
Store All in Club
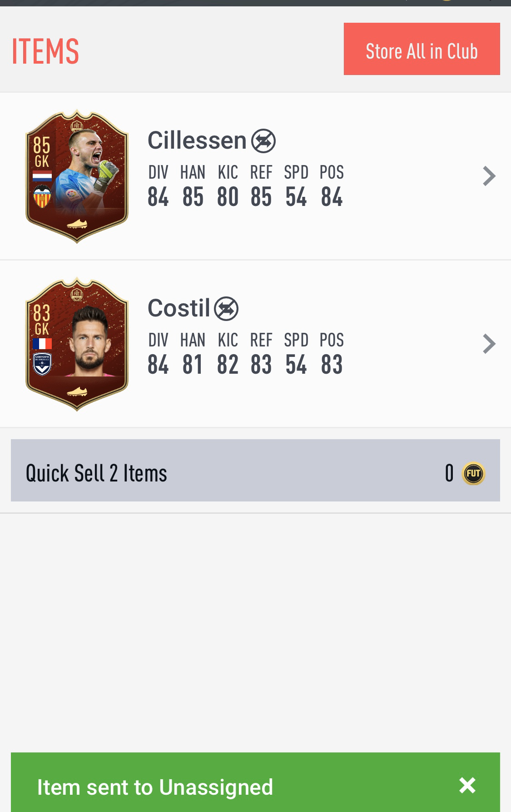pos(422,49)
